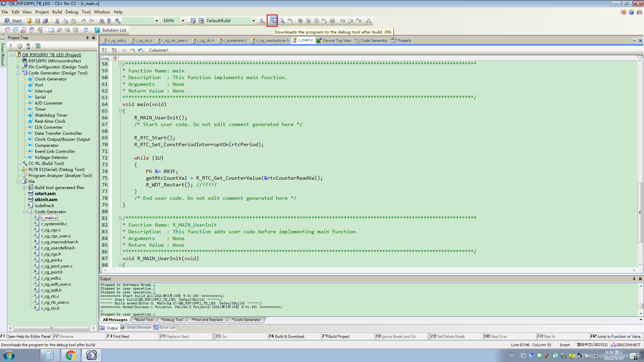Image resolution: width=644 pixels, height=362 pixels.
Task: Click the Go run icon
Action: pyautogui.click(x=308, y=21)
